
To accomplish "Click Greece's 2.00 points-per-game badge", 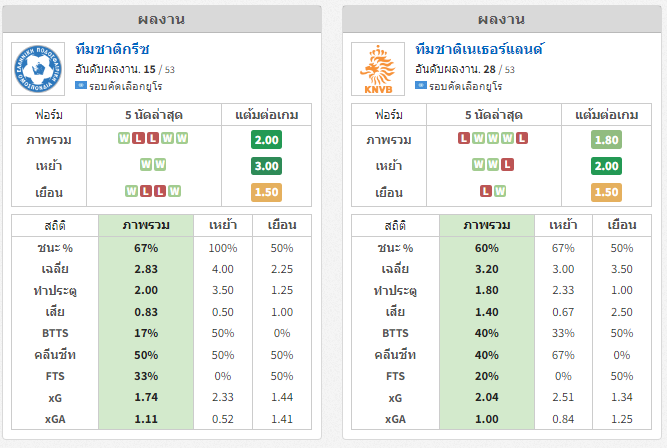I will pos(266,140).
